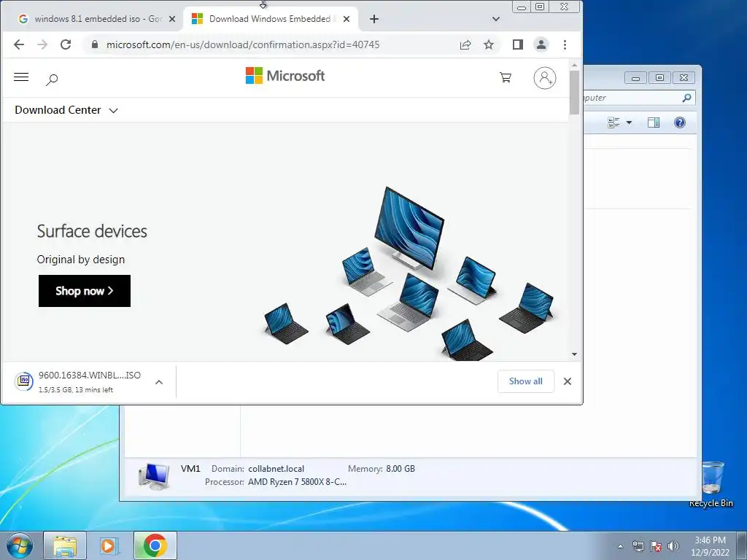Screen dimensions: 747x560
Task: Close the Google search tab
Action: (172, 19)
